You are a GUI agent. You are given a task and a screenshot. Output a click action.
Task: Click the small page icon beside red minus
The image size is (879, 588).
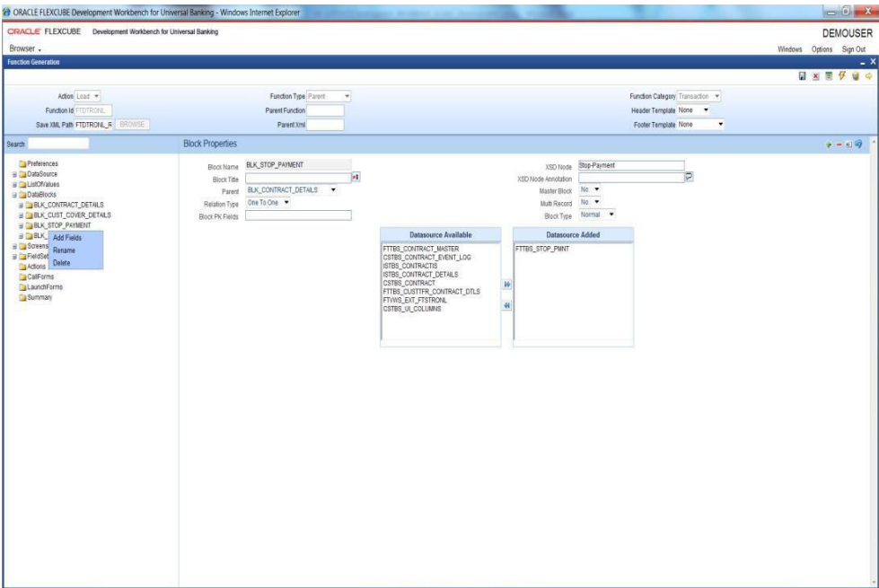(x=848, y=145)
